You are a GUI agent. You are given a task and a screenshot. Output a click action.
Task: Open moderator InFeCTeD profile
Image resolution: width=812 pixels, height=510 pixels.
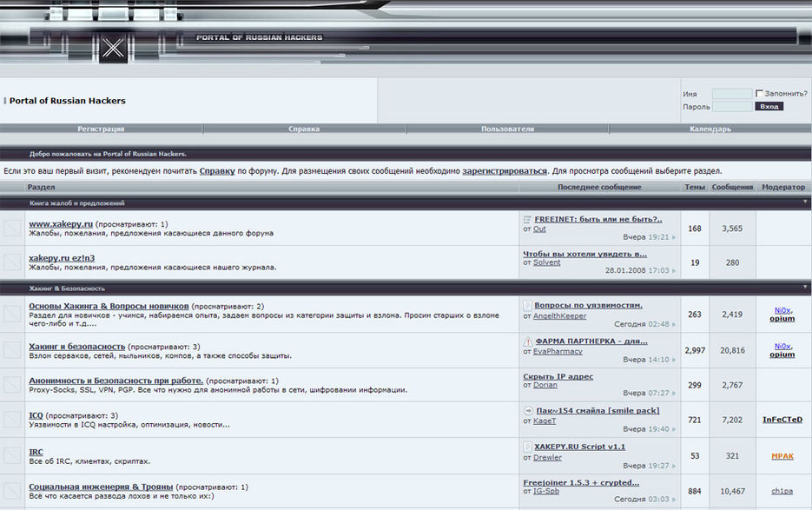[782, 420]
